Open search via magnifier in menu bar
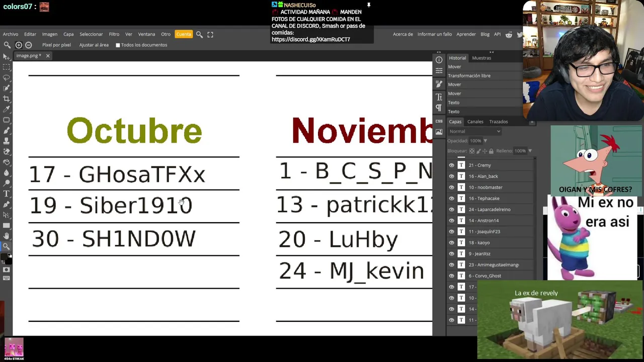644x362 pixels. coord(199,34)
